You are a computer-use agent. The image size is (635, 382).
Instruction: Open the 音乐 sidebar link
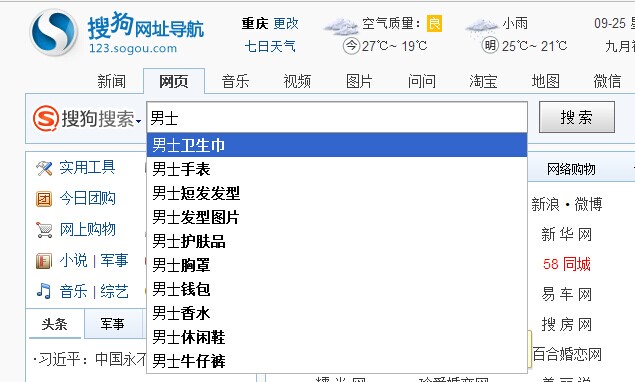pos(73,292)
